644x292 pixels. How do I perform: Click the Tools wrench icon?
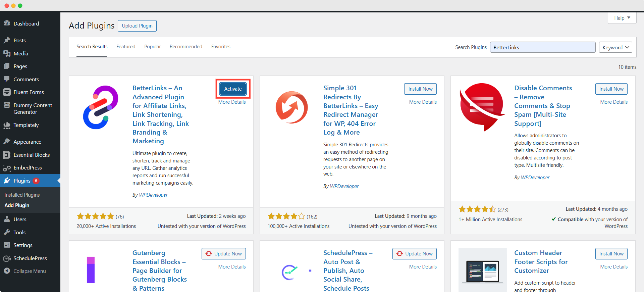7,232
